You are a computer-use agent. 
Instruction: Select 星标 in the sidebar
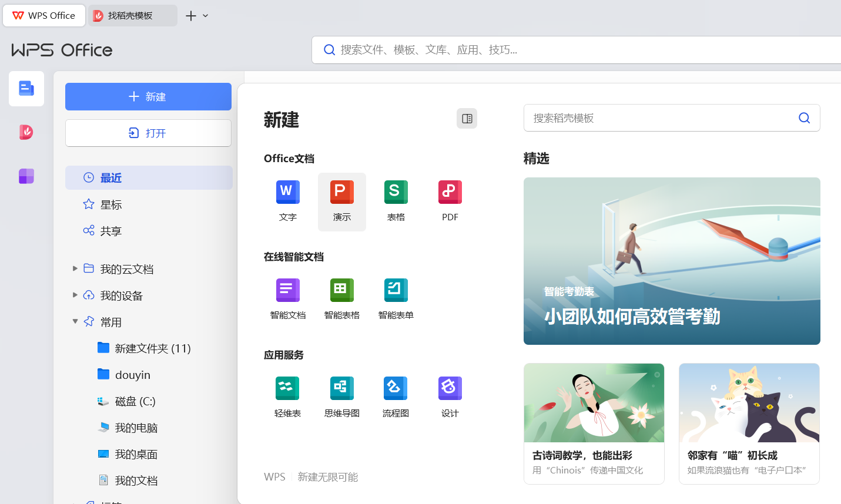(149, 204)
